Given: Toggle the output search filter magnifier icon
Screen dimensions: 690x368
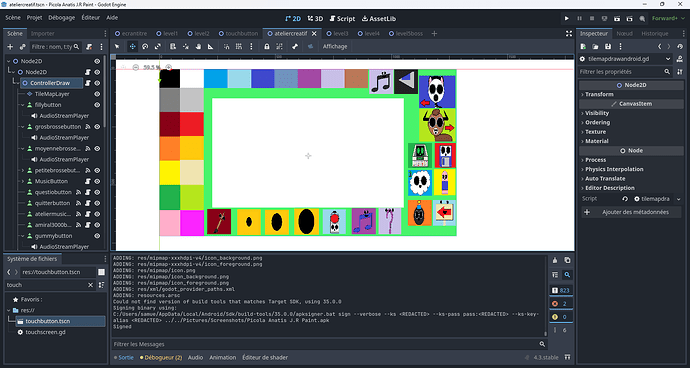Looking at the screenshot, I should coord(567,275).
